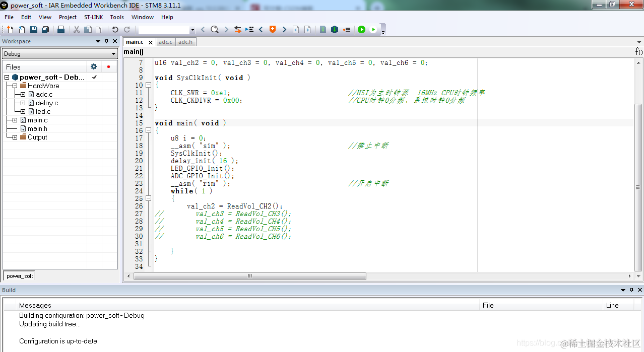This screenshot has height=352, width=644.
Task: Open the Edit menu
Action: (26, 17)
